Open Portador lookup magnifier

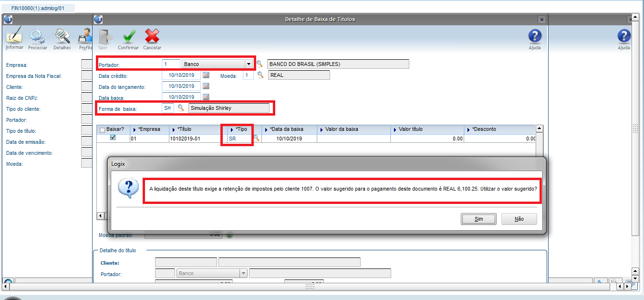260,64
